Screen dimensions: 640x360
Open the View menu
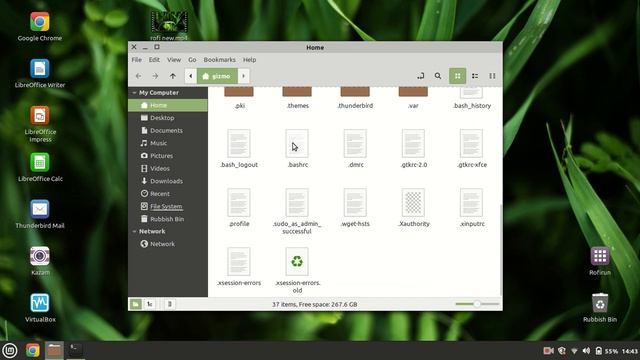pyautogui.click(x=174, y=60)
